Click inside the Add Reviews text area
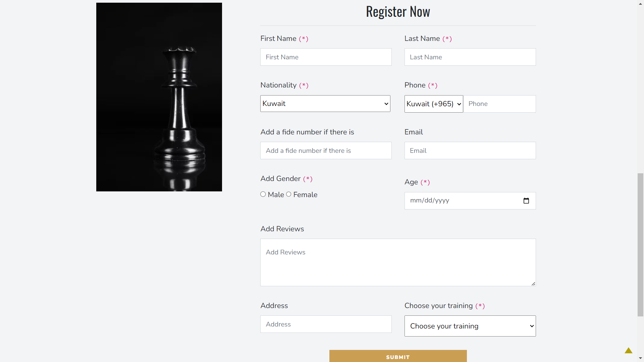The height and width of the screenshot is (362, 644). (398, 262)
